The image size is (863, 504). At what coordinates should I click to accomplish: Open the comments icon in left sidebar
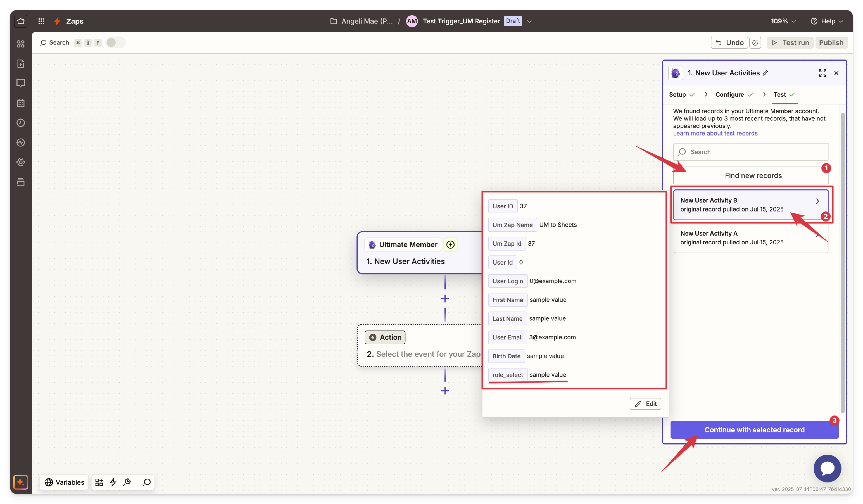click(20, 83)
